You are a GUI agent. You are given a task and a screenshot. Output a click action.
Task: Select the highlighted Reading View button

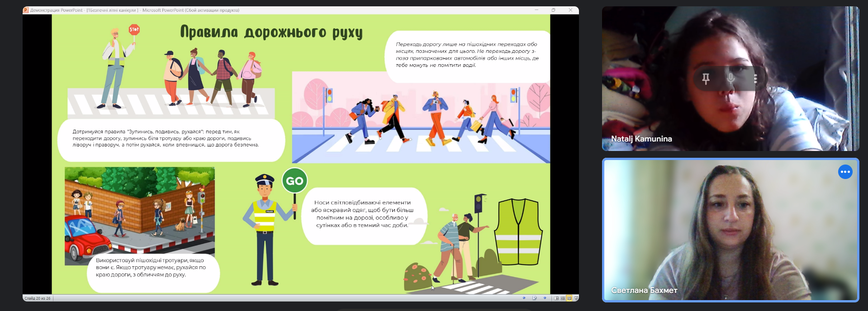tap(569, 298)
